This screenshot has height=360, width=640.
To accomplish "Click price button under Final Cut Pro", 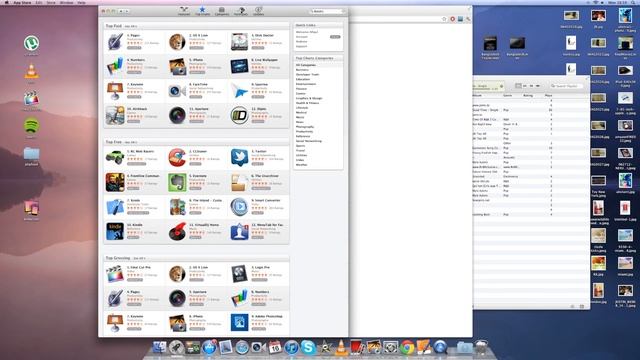I will 135,280.
